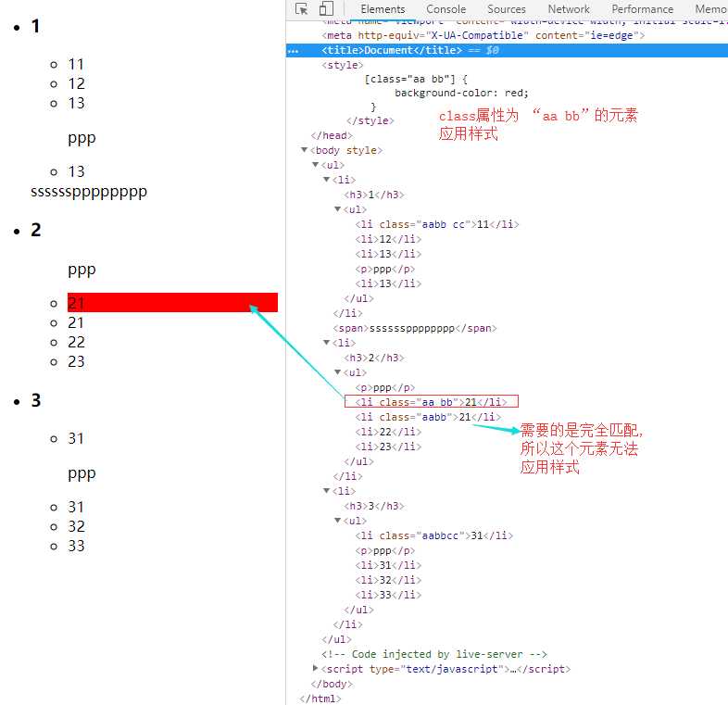Viewport: 728px width, 705px height.
Task: Select the closing html tag
Action: [x=320, y=699]
